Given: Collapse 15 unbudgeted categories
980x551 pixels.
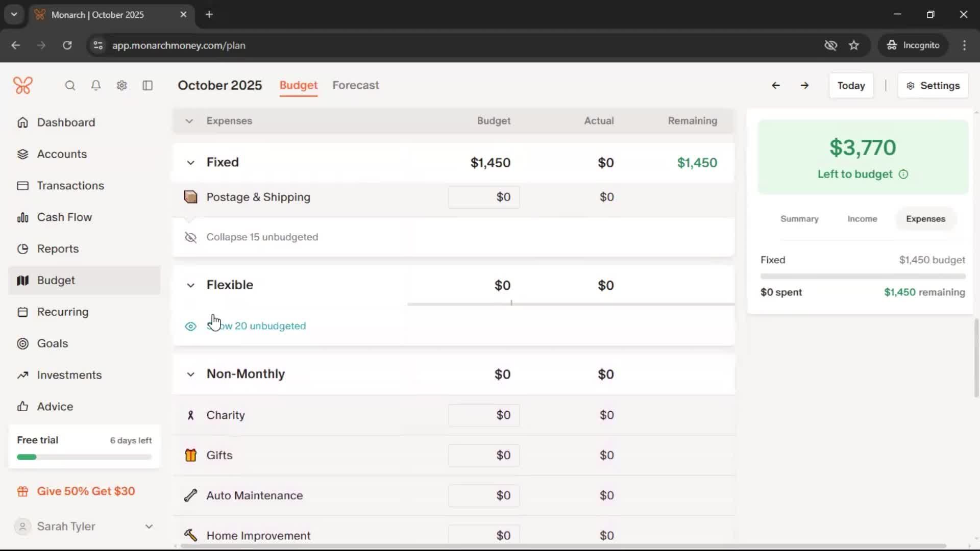Looking at the screenshot, I should click(261, 237).
